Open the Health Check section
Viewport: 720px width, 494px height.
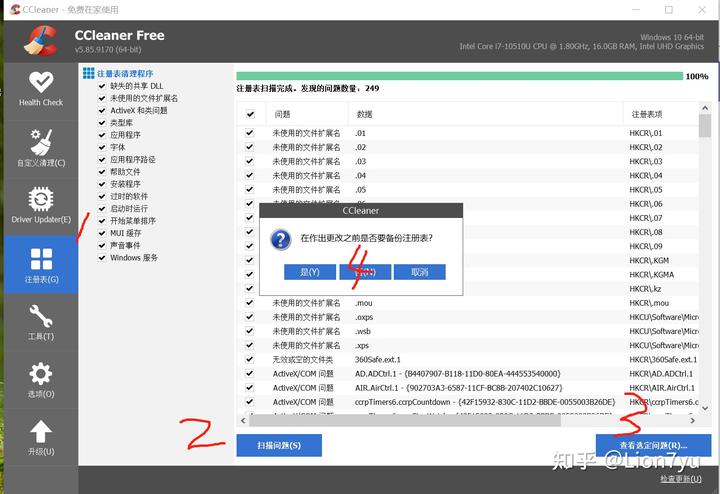(x=41, y=90)
